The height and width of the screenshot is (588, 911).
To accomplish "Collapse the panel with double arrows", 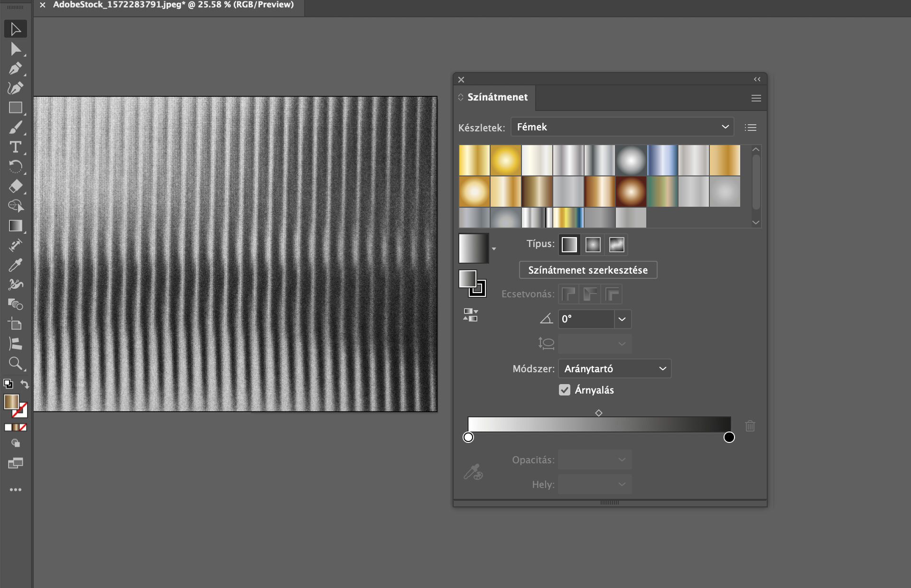I will [757, 79].
